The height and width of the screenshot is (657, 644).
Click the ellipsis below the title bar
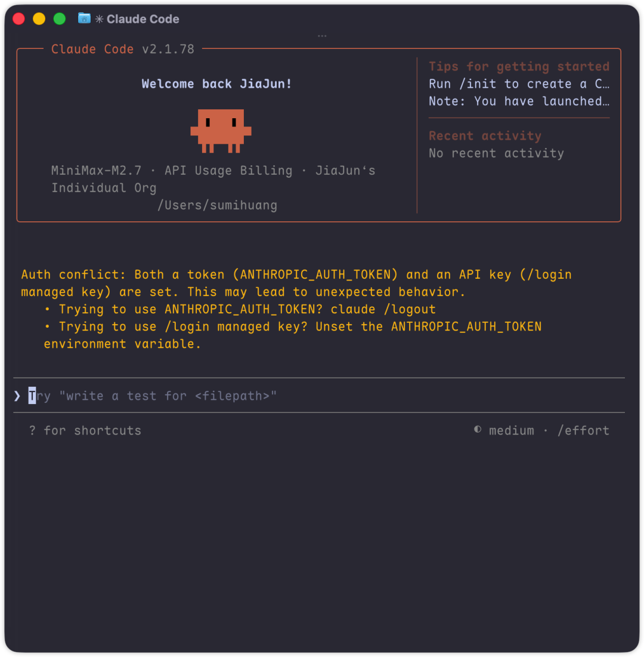pyautogui.click(x=322, y=36)
